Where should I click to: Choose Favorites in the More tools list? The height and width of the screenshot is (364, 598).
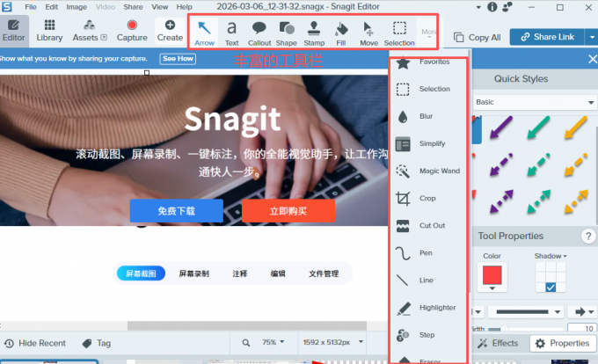click(428, 62)
